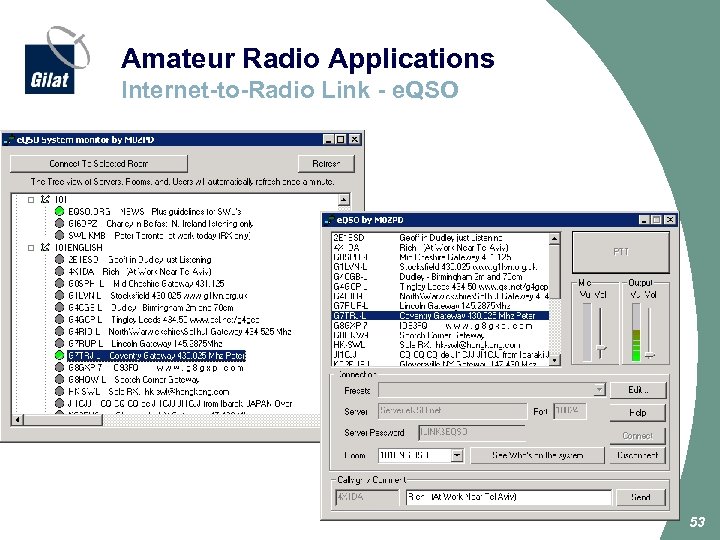Click room icon next to 101ENGLISH node

tap(45, 248)
